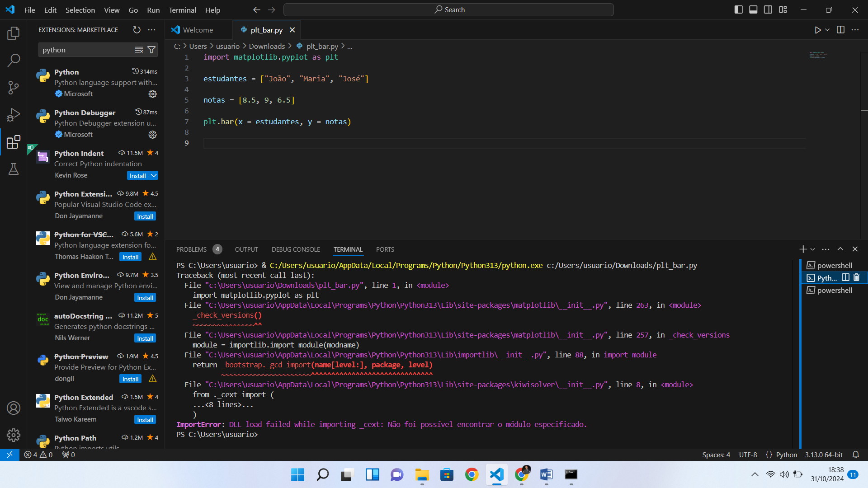The width and height of the screenshot is (868, 488).
Task: Open the File menu
Action: click(30, 10)
